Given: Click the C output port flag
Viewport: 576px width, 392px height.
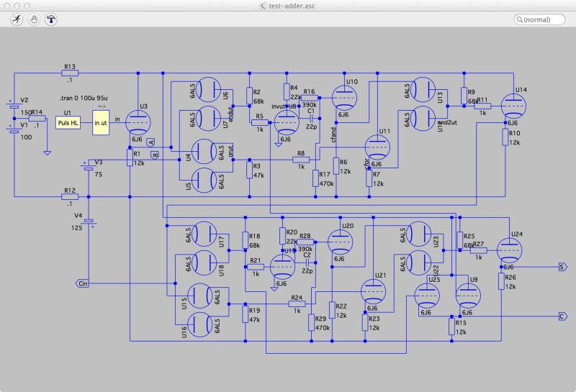Looking at the screenshot, I should (563, 316).
